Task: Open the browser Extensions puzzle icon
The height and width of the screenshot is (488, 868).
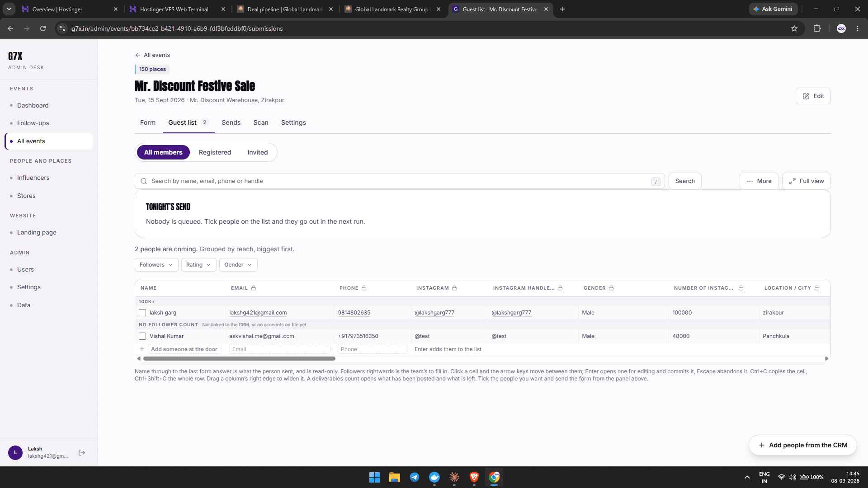Action: coord(817,28)
